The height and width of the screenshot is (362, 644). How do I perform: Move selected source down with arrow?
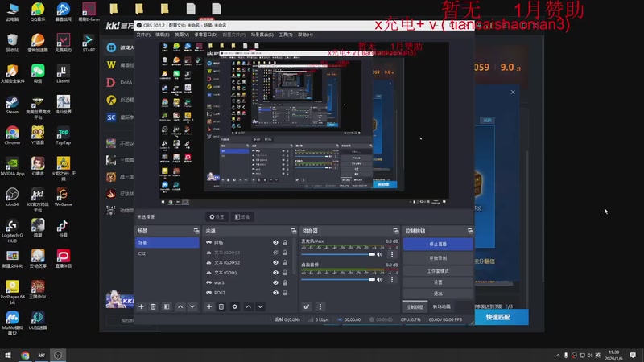(x=260, y=306)
